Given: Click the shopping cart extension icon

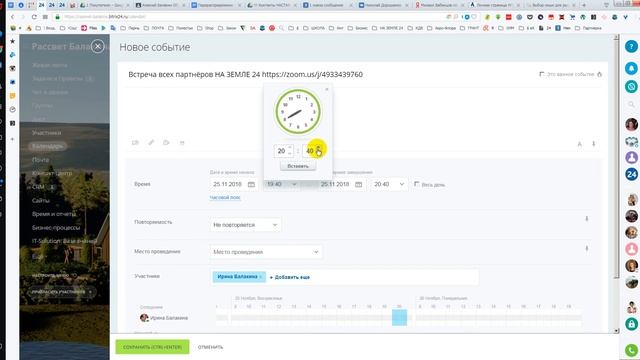Looking at the screenshot, I should point(572,17).
